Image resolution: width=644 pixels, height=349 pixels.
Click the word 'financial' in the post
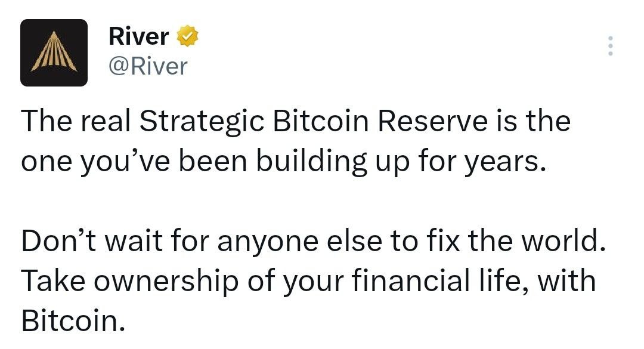pos(411,281)
